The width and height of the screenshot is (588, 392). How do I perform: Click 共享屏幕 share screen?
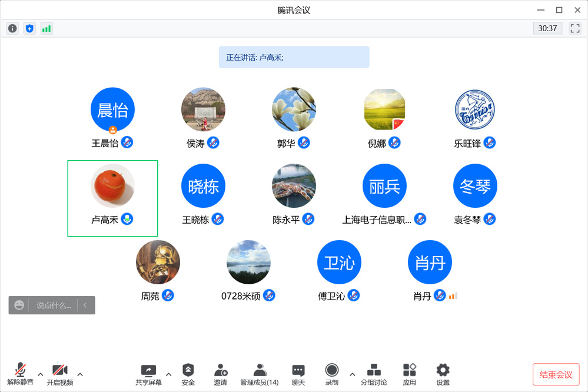(x=148, y=374)
